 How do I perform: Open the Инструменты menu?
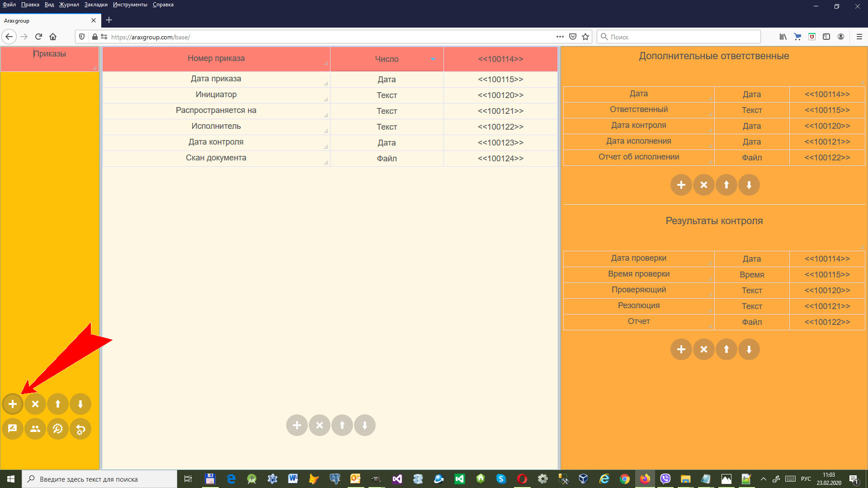(x=130, y=5)
